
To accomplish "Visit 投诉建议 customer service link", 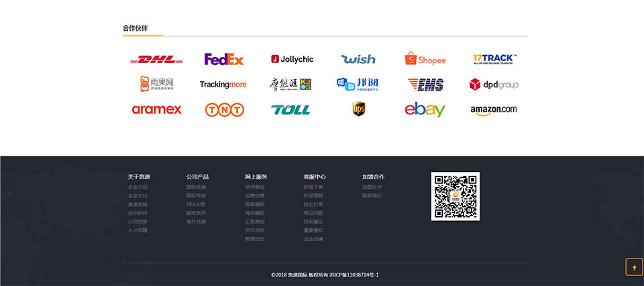I will (313, 222).
